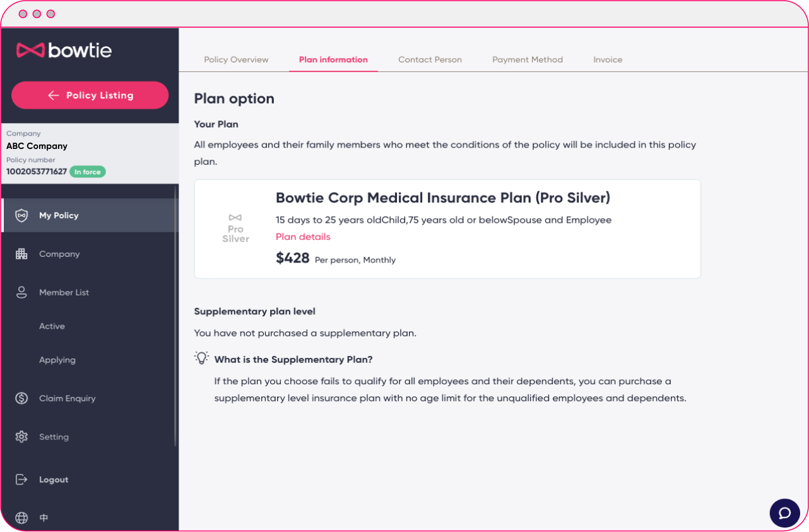Collapse the Member List section

63,292
